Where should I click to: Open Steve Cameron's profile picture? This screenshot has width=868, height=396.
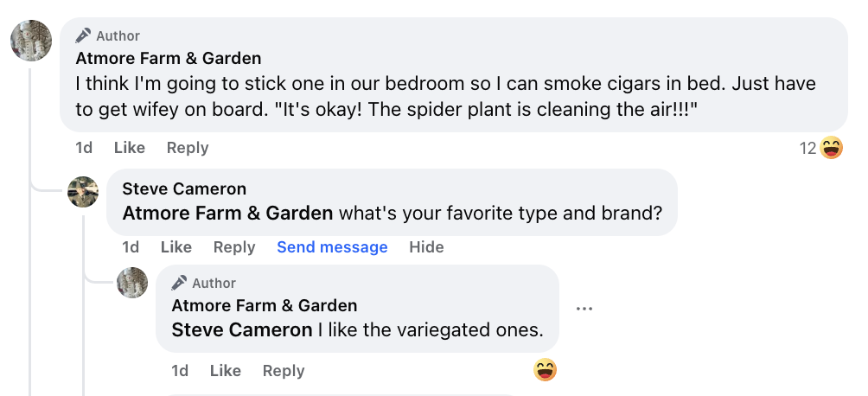click(x=83, y=192)
